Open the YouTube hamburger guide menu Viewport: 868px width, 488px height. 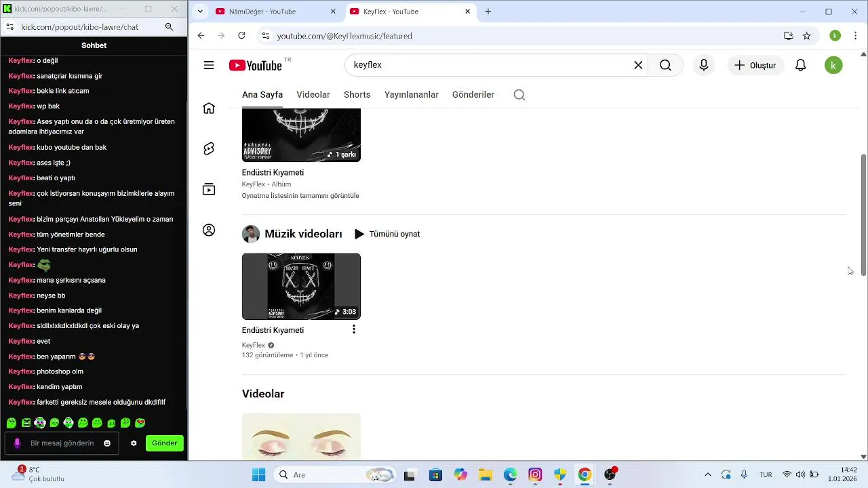tap(209, 65)
